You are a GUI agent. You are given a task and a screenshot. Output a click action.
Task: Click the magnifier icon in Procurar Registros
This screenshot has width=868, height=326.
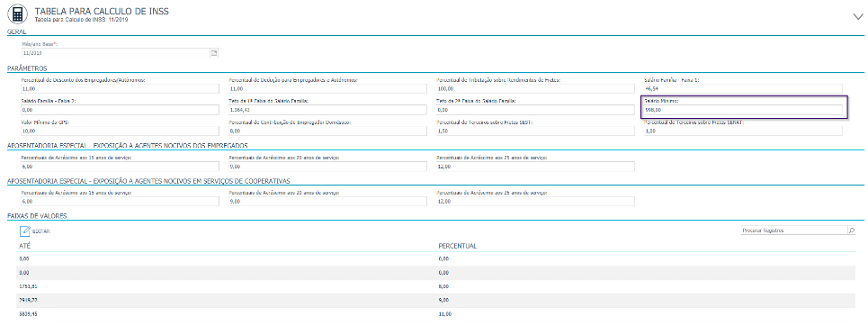click(x=852, y=230)
